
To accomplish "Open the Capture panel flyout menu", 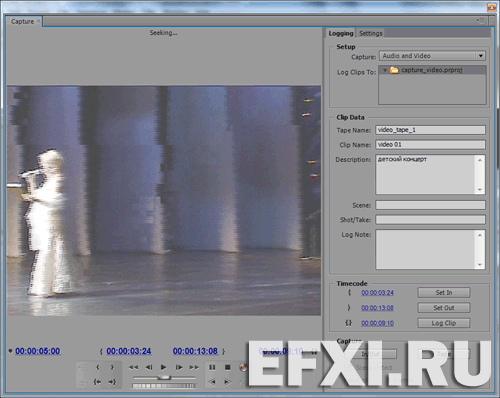I will [x=480, y=21].
